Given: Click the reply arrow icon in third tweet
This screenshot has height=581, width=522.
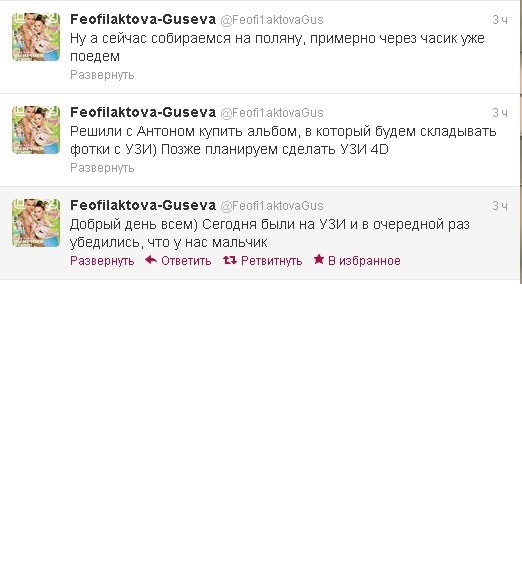Looking at the screenshot, I should pos(151,260).
